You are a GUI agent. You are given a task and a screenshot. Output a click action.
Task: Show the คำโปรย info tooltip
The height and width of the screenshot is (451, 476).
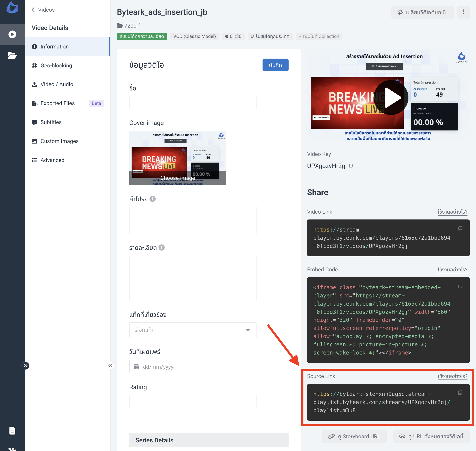[x=153, y=199]
